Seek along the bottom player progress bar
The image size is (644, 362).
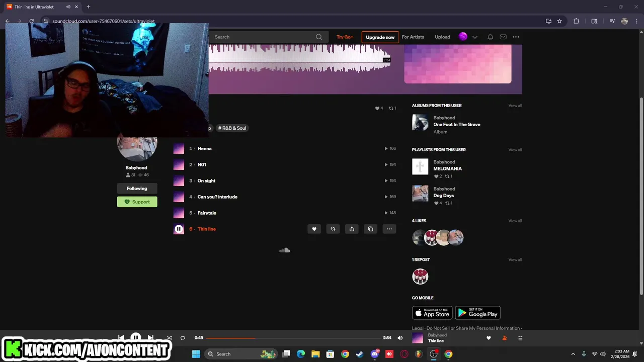point(293,338)
